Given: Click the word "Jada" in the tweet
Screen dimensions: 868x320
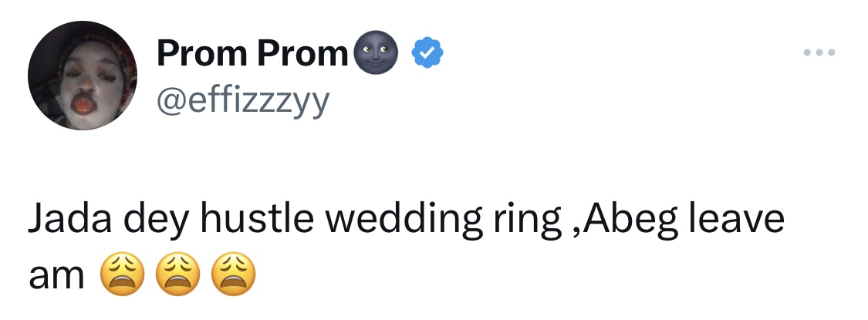Looking at the screenshot, I should point(65,221).
